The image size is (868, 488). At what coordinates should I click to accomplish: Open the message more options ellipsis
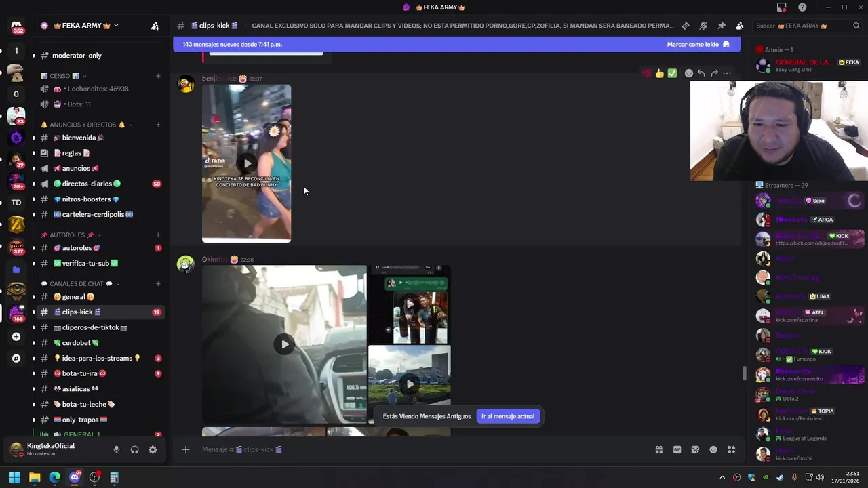pyautogui.click(x=727, y=73)
